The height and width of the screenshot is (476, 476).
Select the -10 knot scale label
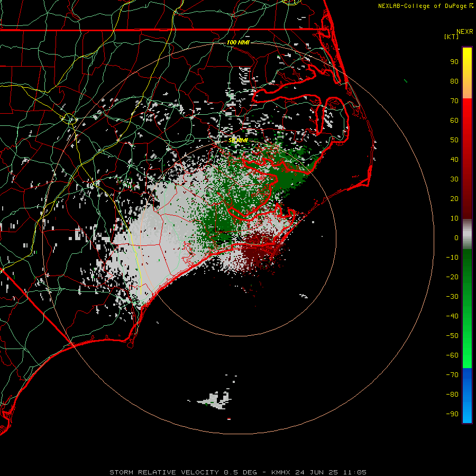pyautogui.click(x=452, y=258)
